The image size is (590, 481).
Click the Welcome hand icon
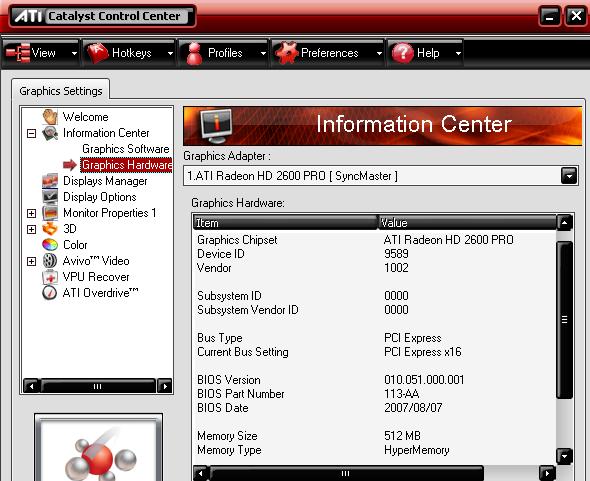tap(50, 117)
